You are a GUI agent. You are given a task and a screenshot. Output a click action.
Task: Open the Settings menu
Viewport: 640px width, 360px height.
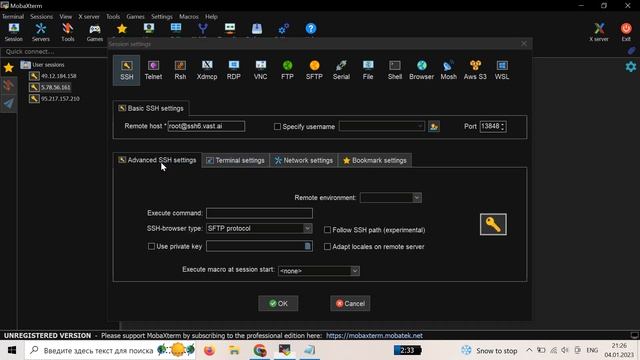[162, 17]
